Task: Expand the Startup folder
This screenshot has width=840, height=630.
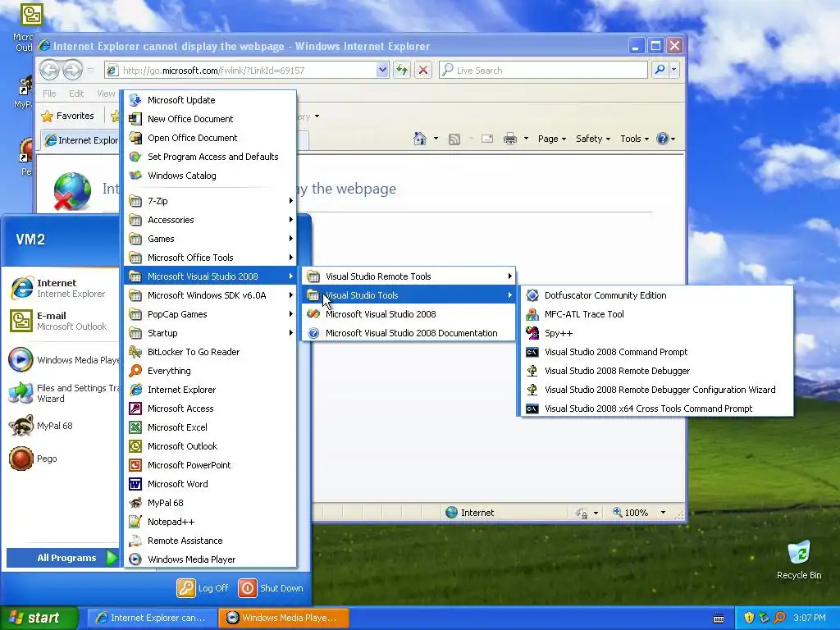Action: 211,333
